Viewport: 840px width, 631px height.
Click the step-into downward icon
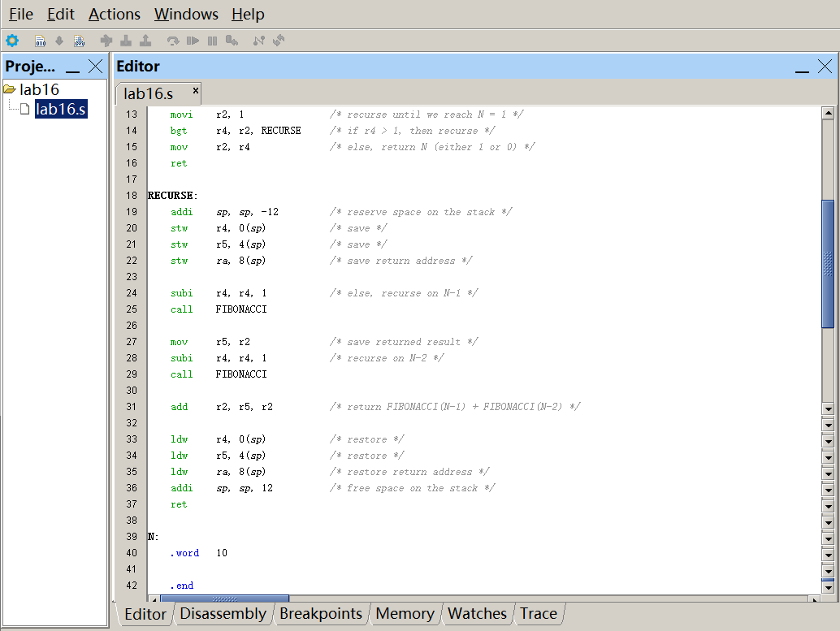[x=126, y=41]
